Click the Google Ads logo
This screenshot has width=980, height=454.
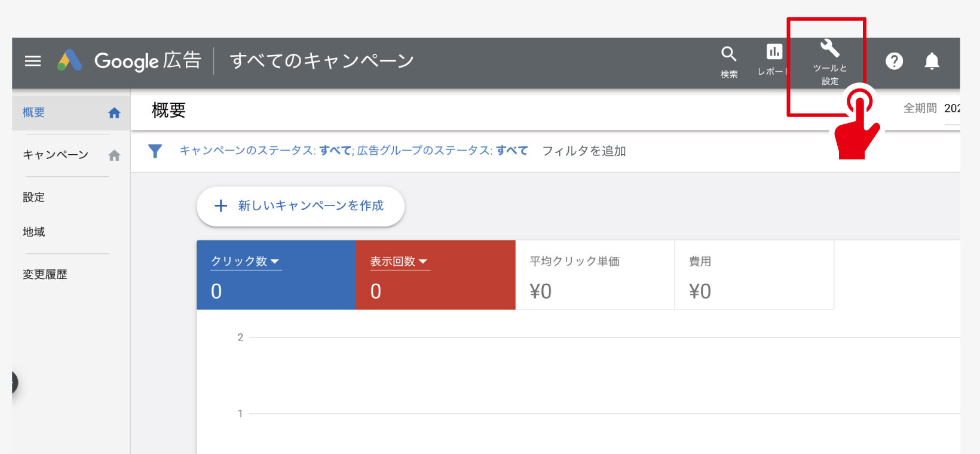coord(69,60)
